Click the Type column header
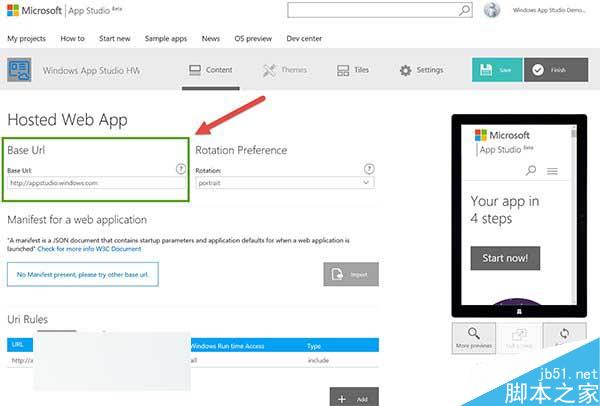The image size is (600, 406). [314, 346]
